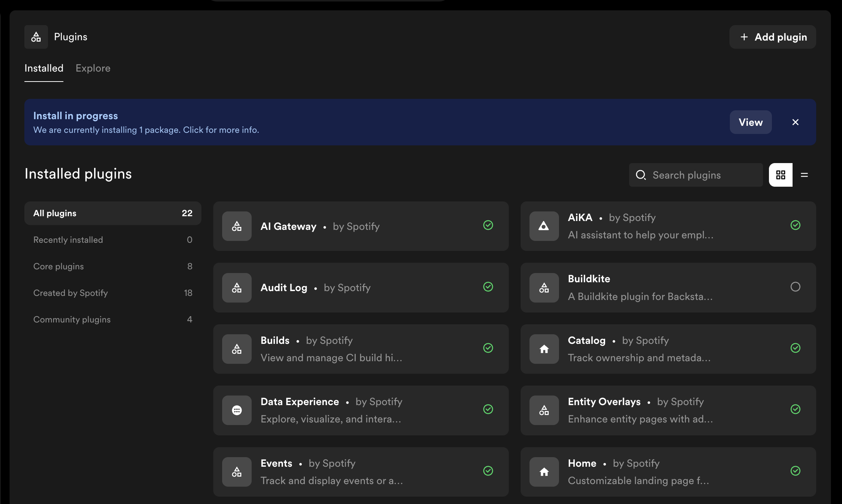Click the Plugins header icon
This screenshot has width=842, height=504.
tap(36, 37)
